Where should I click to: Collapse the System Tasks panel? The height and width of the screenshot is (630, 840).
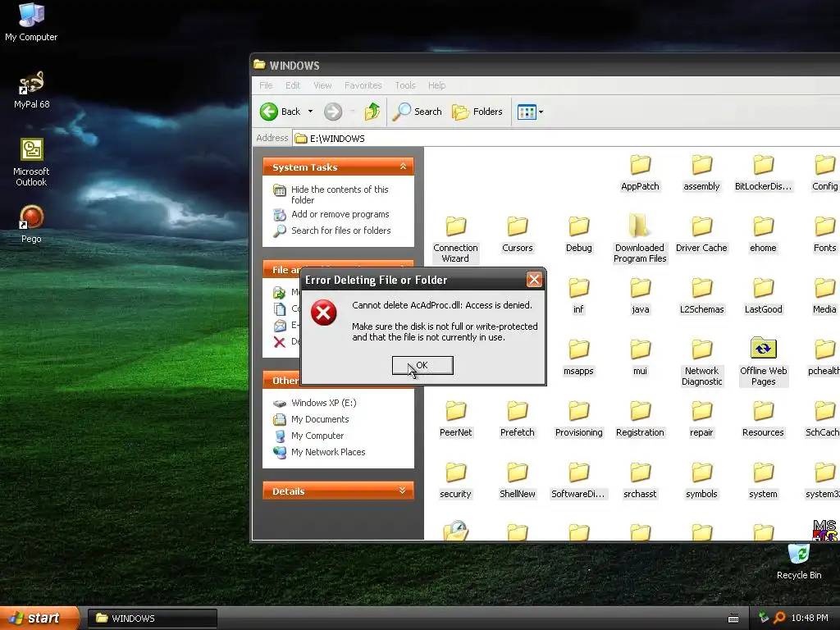[x=403, y=167]
